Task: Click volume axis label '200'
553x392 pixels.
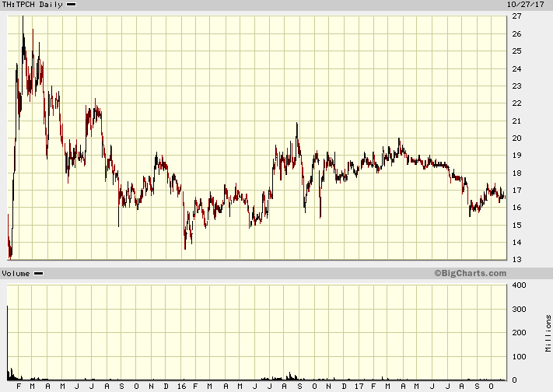Action: [x=519, y=332]
